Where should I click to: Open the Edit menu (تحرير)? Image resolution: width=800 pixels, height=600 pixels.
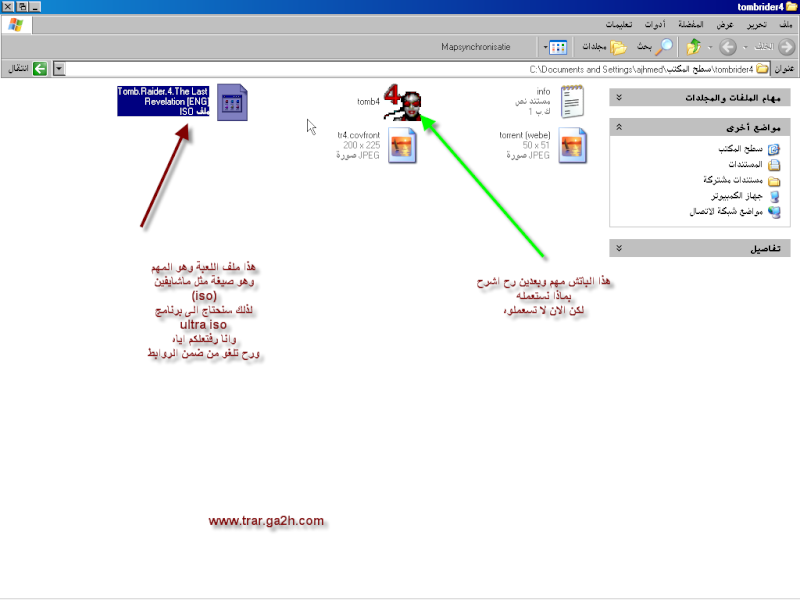[x=757, y=24]
